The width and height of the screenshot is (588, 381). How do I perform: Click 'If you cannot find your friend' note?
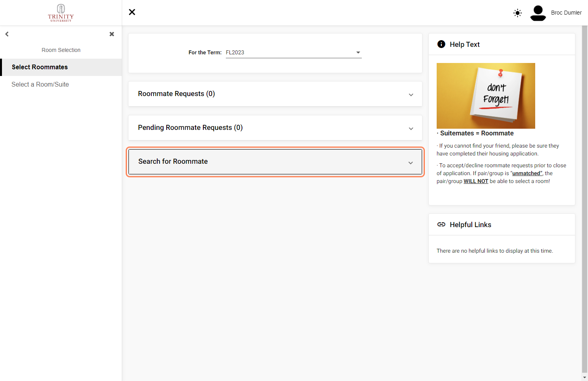(498, 150)
